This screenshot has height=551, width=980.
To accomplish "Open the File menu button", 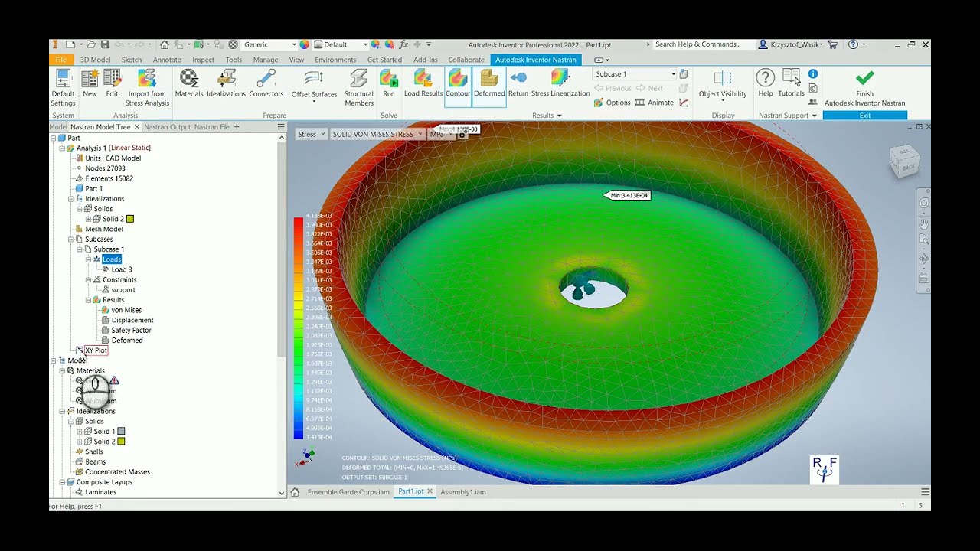I will point(62,60).
